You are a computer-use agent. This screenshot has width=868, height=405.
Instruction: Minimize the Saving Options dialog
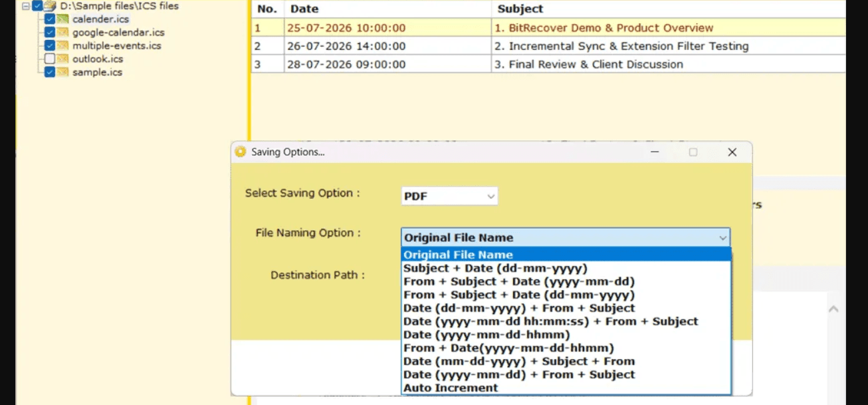tap(655, 152)
